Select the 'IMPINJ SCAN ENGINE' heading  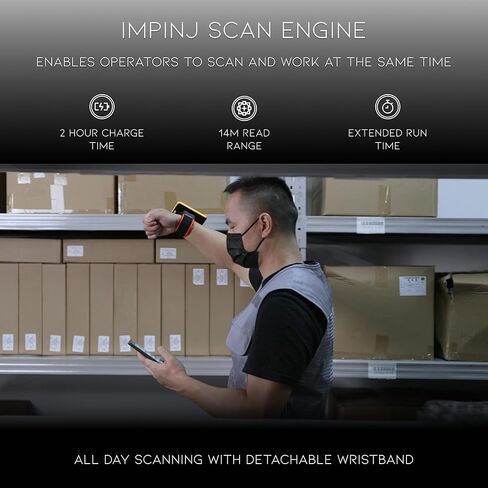click(x=244, y=30)
